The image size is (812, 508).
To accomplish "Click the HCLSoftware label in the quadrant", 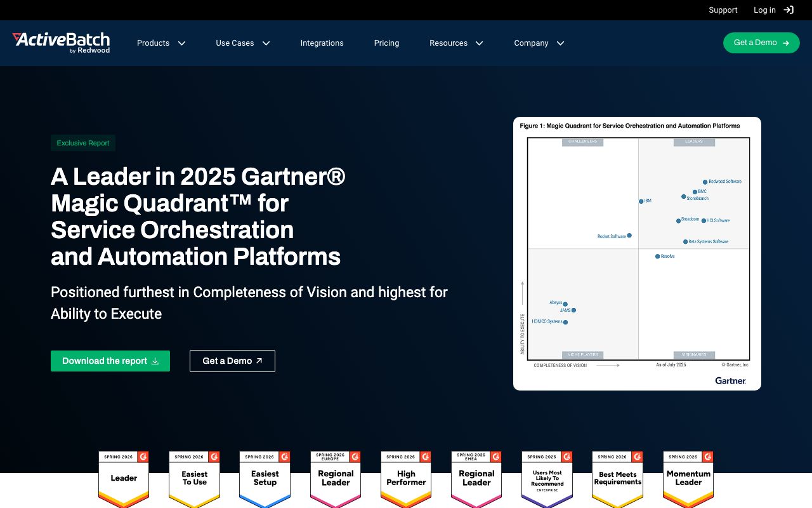I will 718,221.
